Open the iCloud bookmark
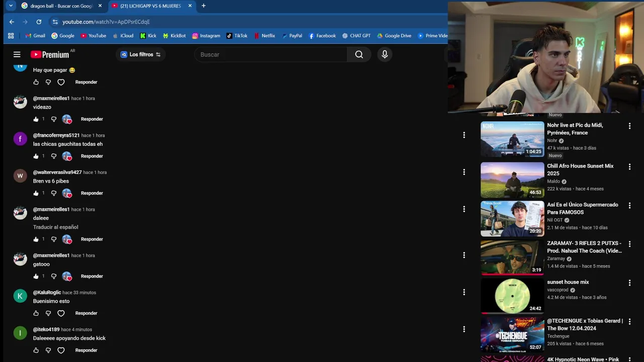Viewport: 644px width, 362px height. point(123,36)
